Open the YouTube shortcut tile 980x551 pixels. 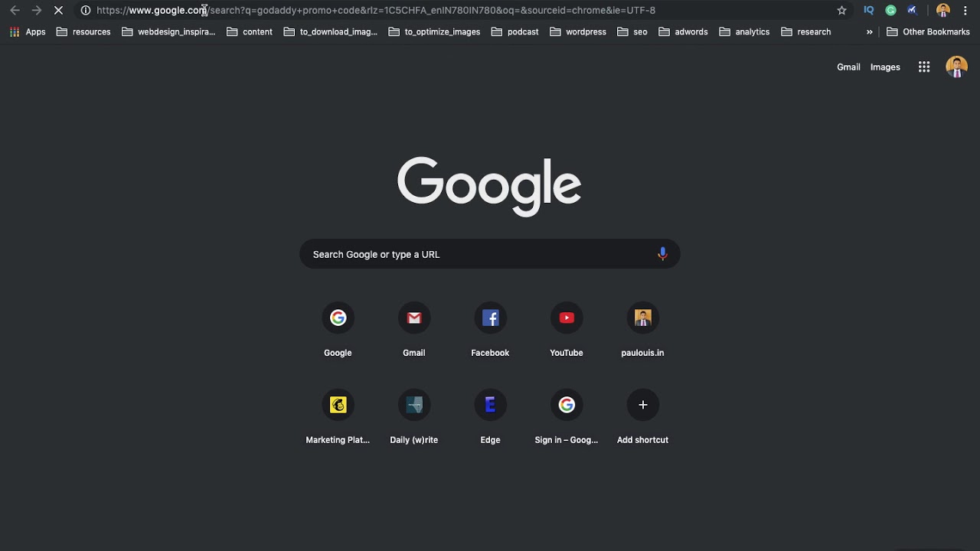567,331
